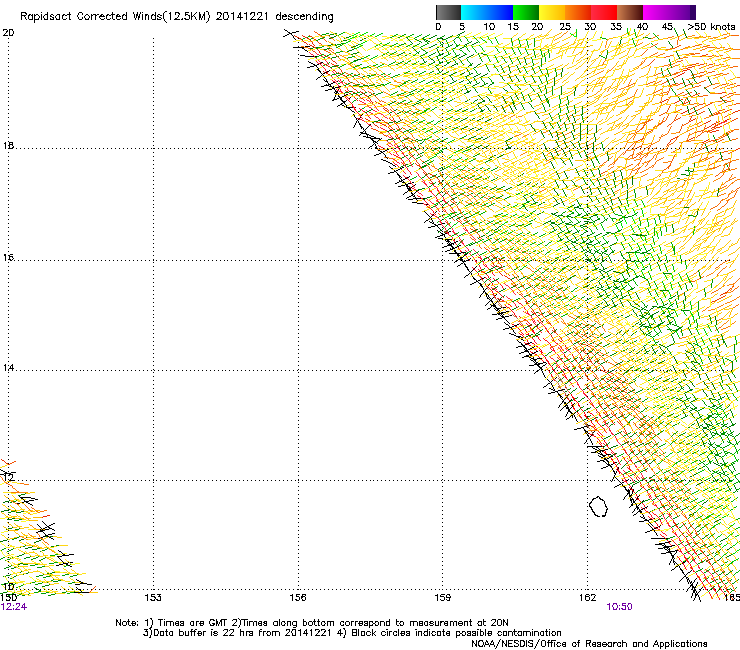Click the yellow 20-25 knots color swatch
This screenshot has height=650, width=740.
(x=552, y=12)
